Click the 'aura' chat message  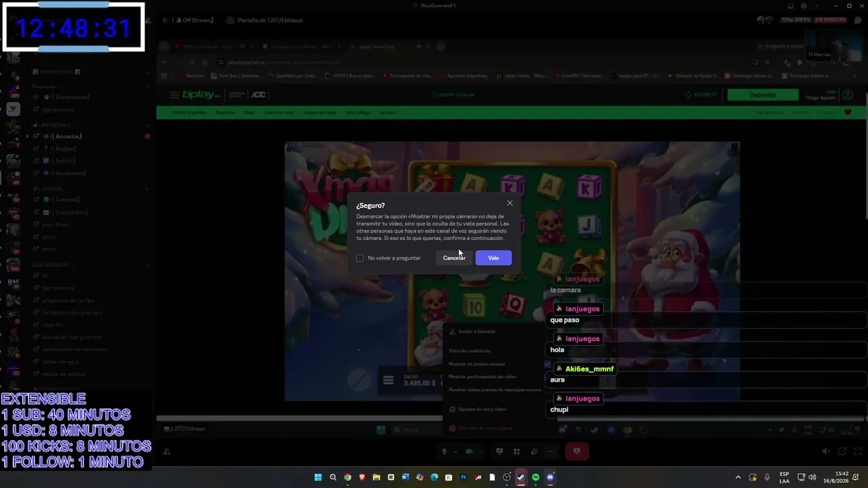coord(557,380)
